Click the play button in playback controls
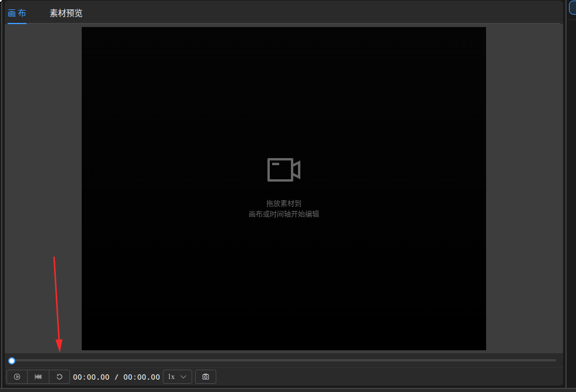The image size is (576, 392). (x=17, y=377)
